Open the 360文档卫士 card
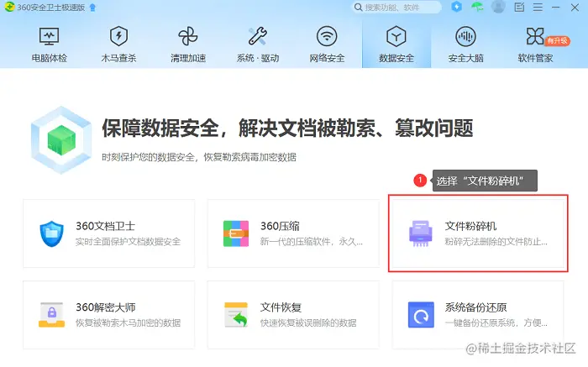Screen dimensions: 588x367 click(x=108, y=233)
